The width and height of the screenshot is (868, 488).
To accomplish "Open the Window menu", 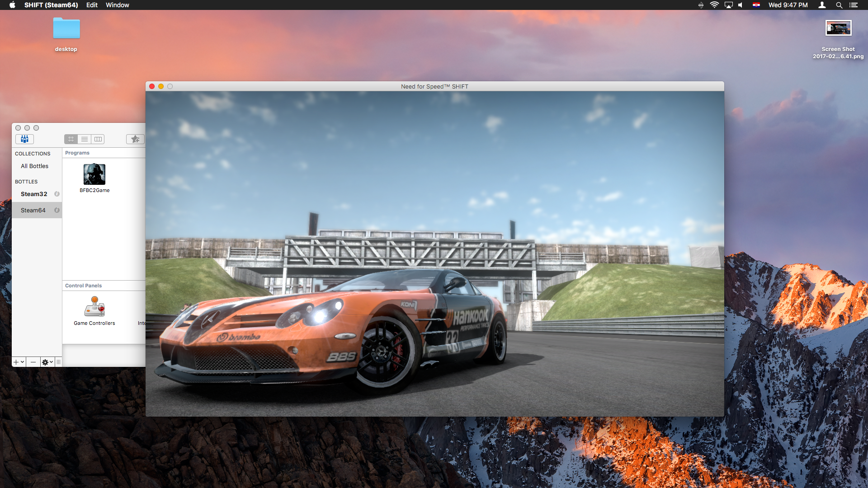I will 117,5.
